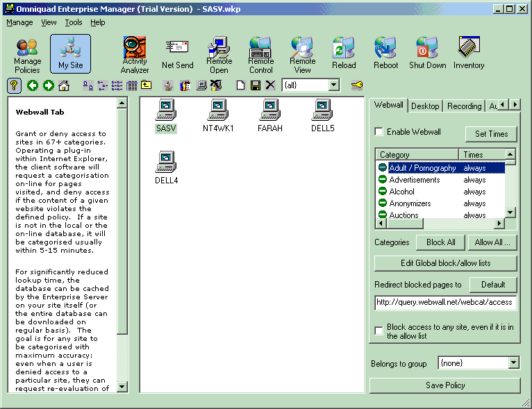The height and width of the screenshot is (409, 532).
Task: Click the delete X icon
Action: coord(270,85)
